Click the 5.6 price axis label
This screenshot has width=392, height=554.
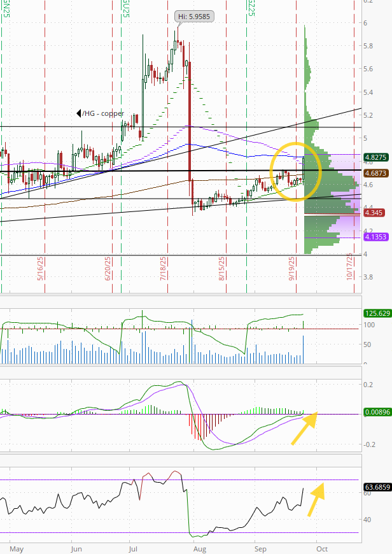[x=368, y=69]
